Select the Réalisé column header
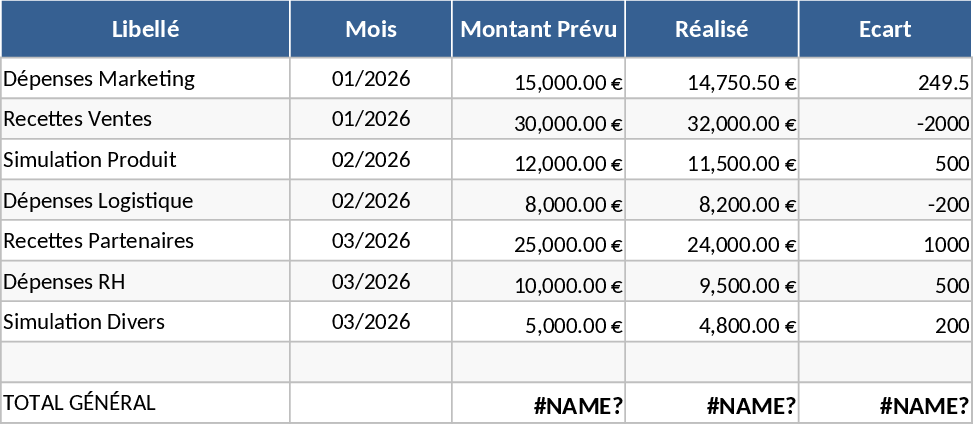 click(x=712, y=29)
